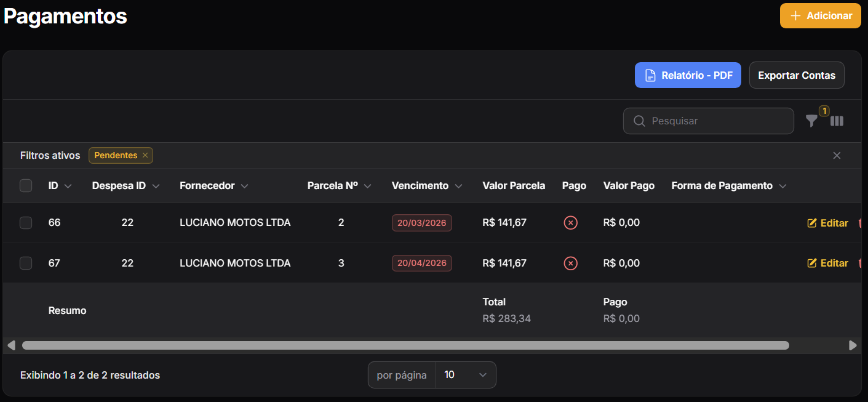Click LUCIANO MOTOS LTDA in row 66
This screenshot has height=402, width=868.
(235, 223)
